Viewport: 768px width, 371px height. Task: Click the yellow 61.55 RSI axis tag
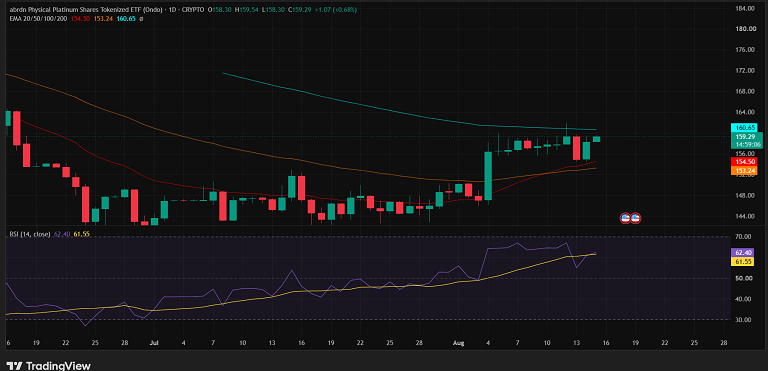tap(744, 262)
